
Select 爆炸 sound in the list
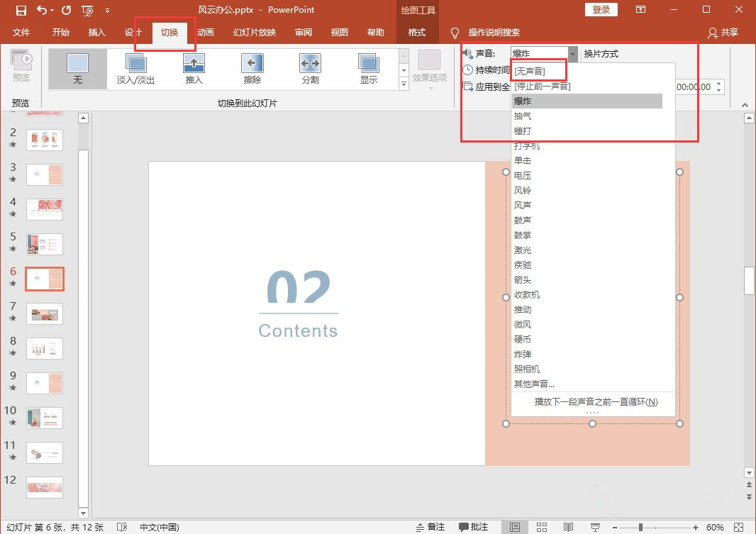587,101
